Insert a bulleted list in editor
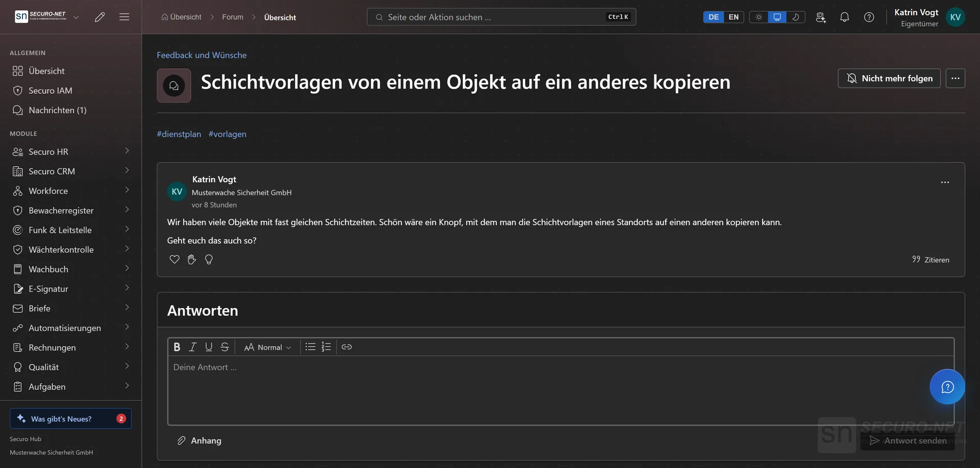The image size is (980, 468). coord(310,347)
